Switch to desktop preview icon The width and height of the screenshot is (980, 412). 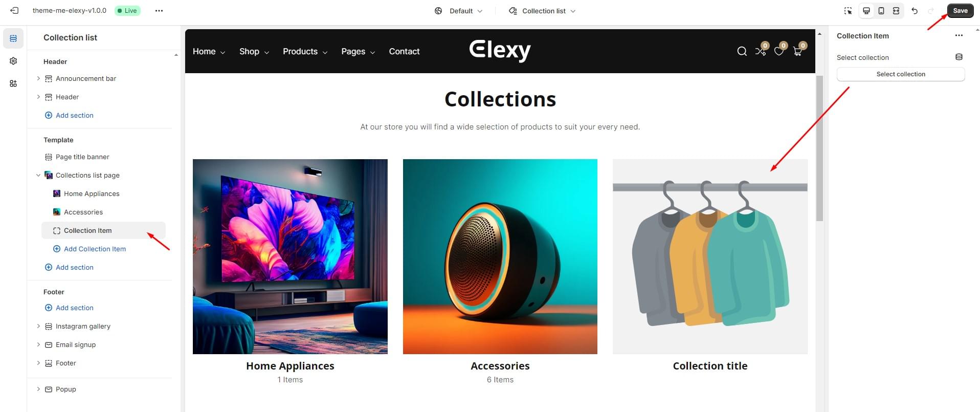(x=866, y=11)
